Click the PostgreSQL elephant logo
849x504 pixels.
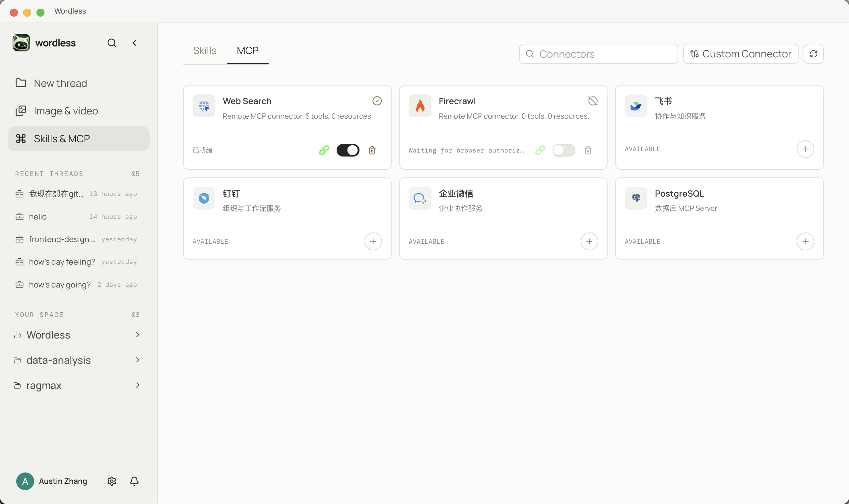636,198
